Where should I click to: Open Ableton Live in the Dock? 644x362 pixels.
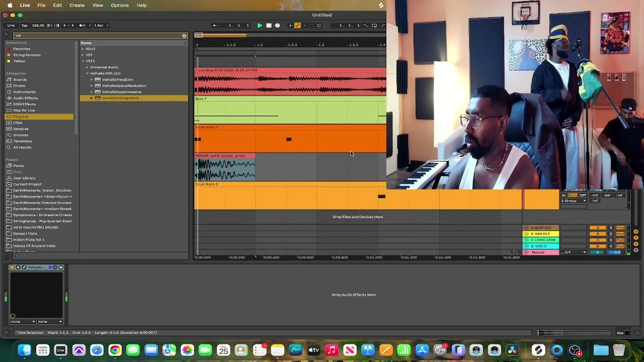tap(60, 350)
